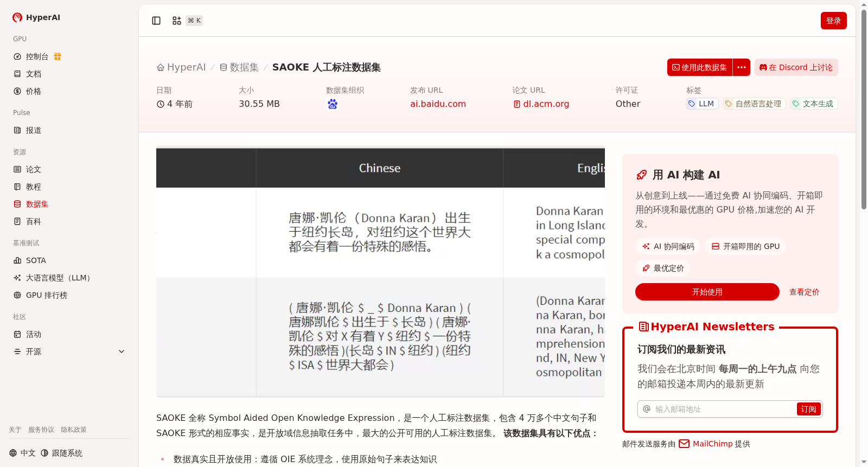The width and height of the screenshot is (868, 467).
Task: Click the HyperAI logo icon
Action: click(x=17, y=17)
